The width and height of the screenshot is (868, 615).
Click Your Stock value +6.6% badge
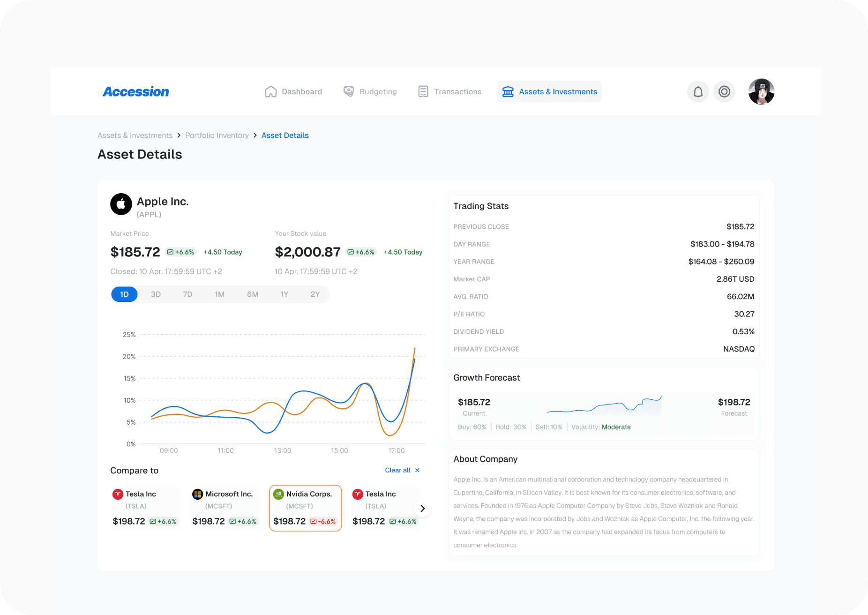pyautogui.click(x=361, y=252)
